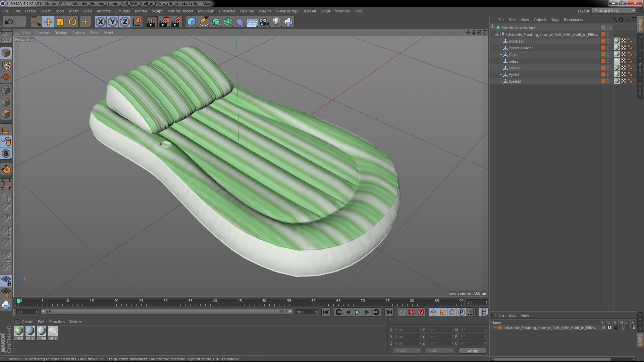Open the V-Ray Bridge menu
Screen dimensions: 644x362
[287, 11]
